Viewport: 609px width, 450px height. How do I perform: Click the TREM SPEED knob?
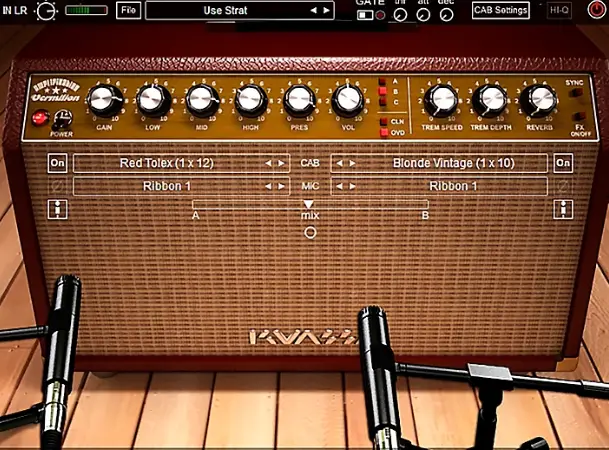pos(441,101)
